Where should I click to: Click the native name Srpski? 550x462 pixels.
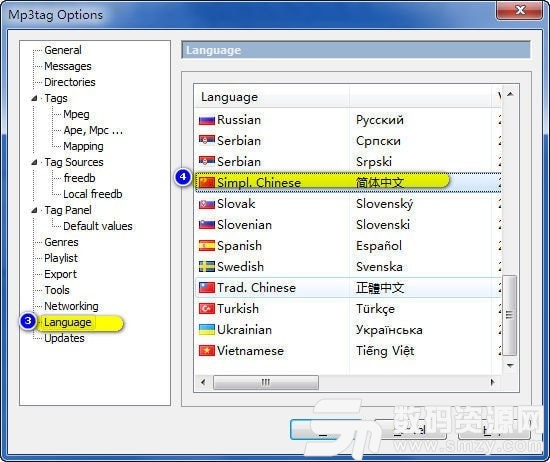[374, 162]
